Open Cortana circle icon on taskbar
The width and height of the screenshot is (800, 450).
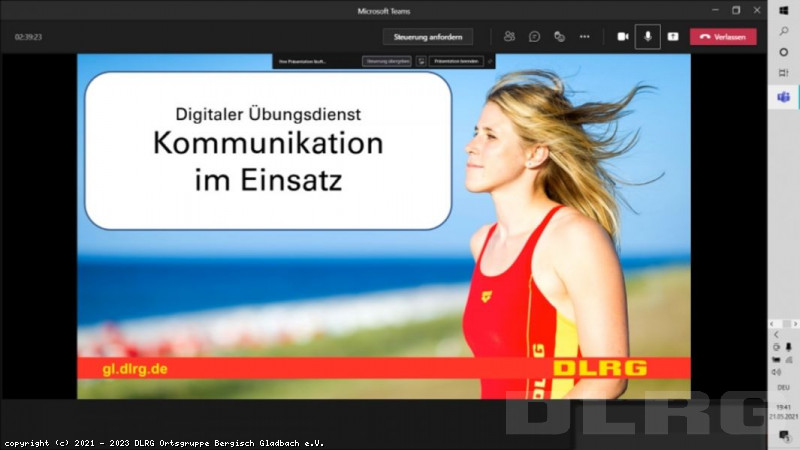click(x=784, y=52)
